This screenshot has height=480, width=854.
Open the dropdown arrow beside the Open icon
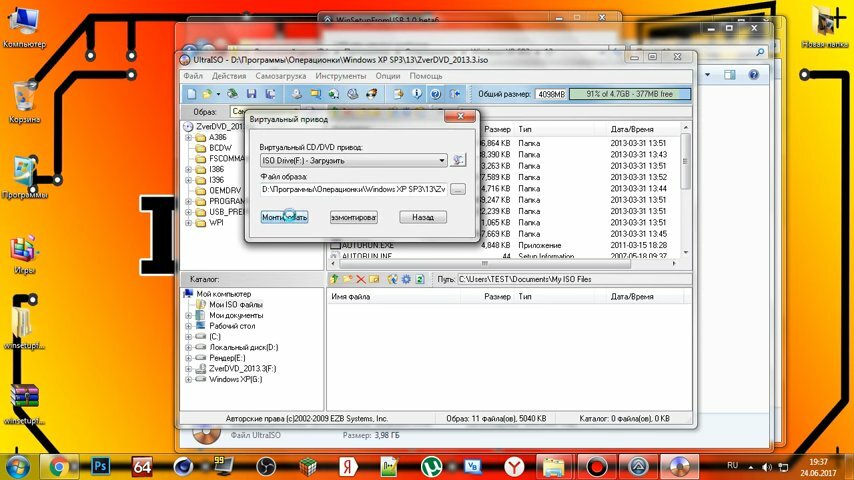coord(218,94)
